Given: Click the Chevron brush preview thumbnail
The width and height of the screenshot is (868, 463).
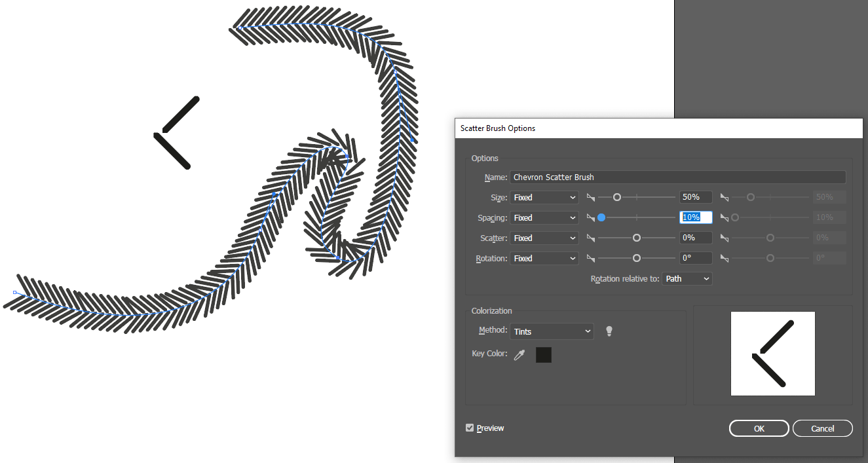Looking at the screenshot, I should (772, 354).
